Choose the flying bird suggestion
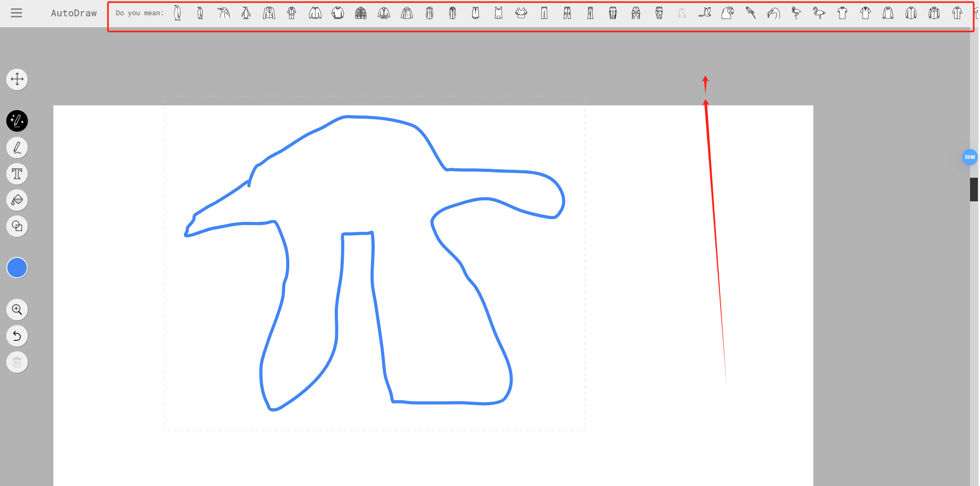The height and width of the screenshot is (486, 980). click(x=705, y=13)
